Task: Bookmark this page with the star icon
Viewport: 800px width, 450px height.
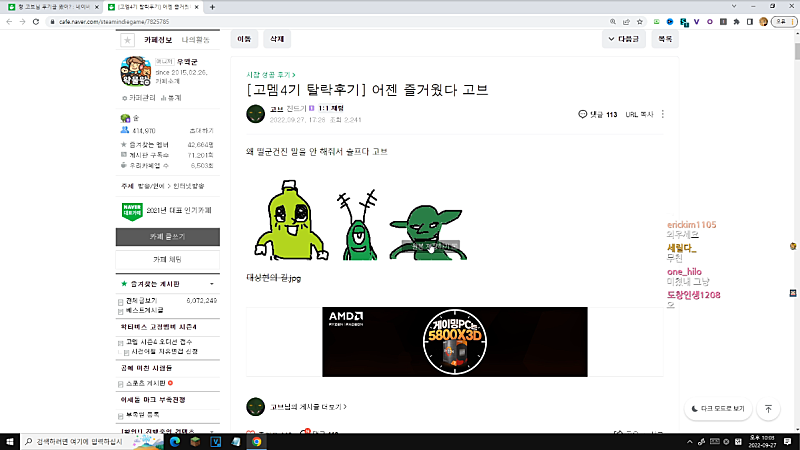Action: (639, 22)
